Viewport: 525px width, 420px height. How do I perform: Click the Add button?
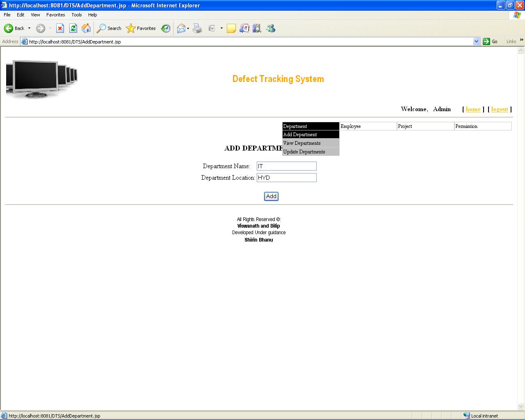coord(271,196)
